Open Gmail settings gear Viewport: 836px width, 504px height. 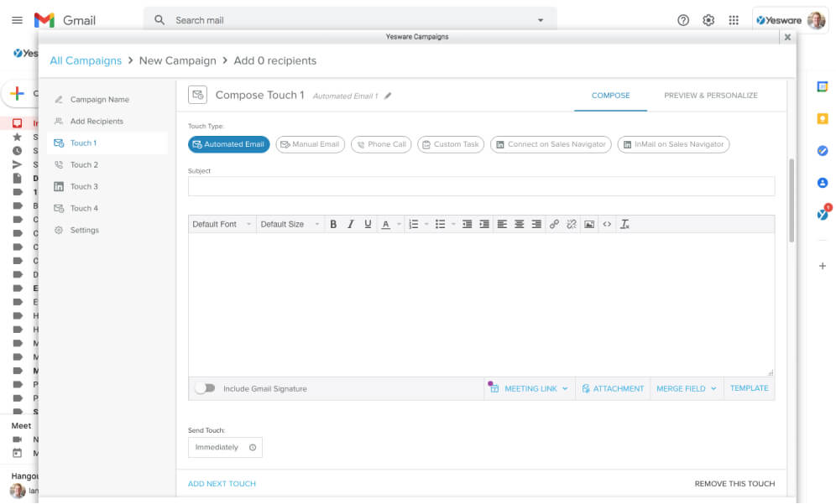[708, 20]
